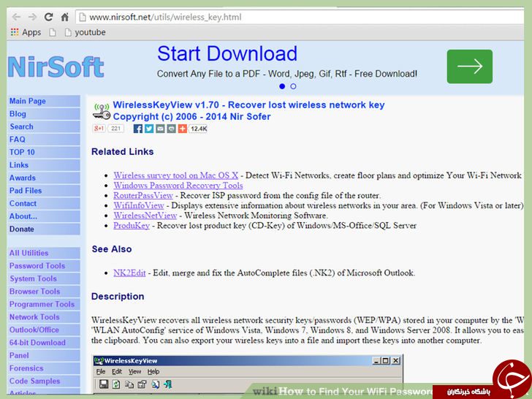Open the Links sidebar item
Viewport: 532px width, 399px height.
(x=44, y=165)
